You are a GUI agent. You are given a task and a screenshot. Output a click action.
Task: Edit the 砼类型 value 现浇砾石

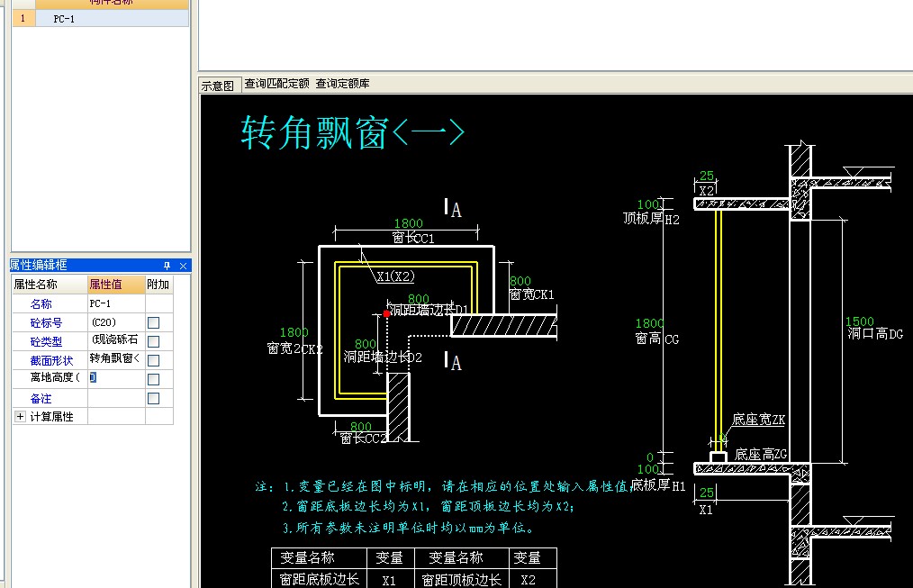[116, 340]
